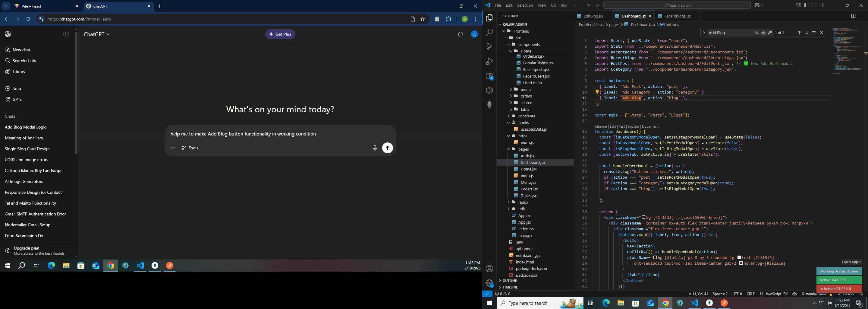
Task: Open the Tools button in prompt box
Action: pos(190,148)
